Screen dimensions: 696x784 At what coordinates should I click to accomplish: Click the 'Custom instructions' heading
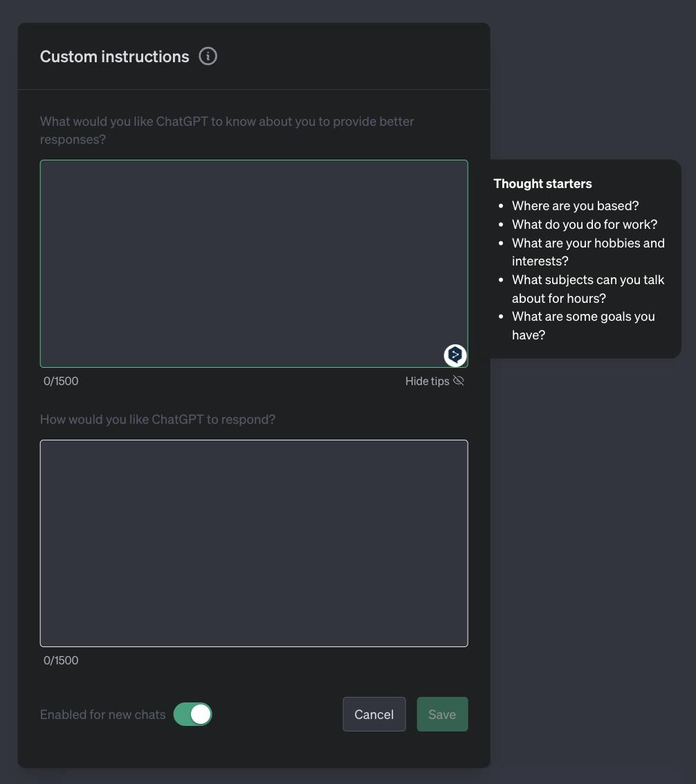pos(115,57)
